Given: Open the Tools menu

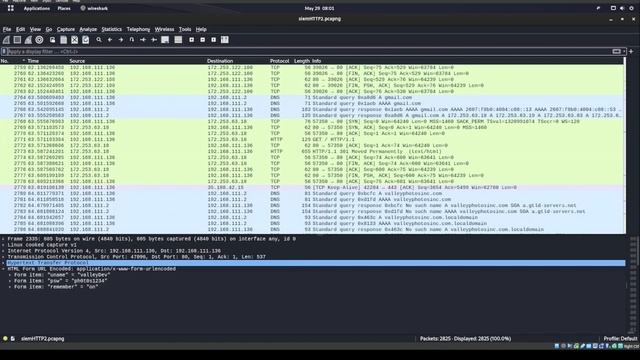Looking at the screenshot, I should click(x=185, y=29).
